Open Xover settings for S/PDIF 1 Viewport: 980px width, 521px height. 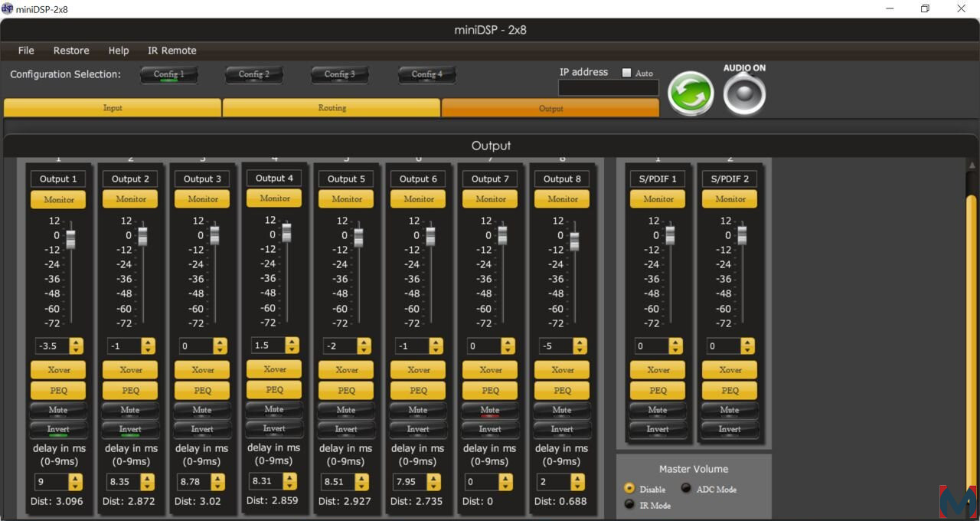658,370
